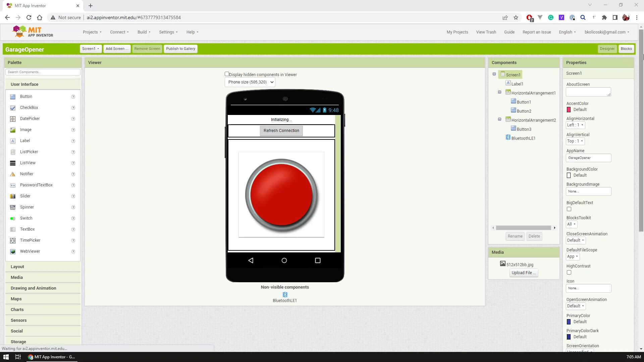This screenshot has width=644, height=362.
Task: Click Upload File in Media panel
Action: tap(524, 273)
